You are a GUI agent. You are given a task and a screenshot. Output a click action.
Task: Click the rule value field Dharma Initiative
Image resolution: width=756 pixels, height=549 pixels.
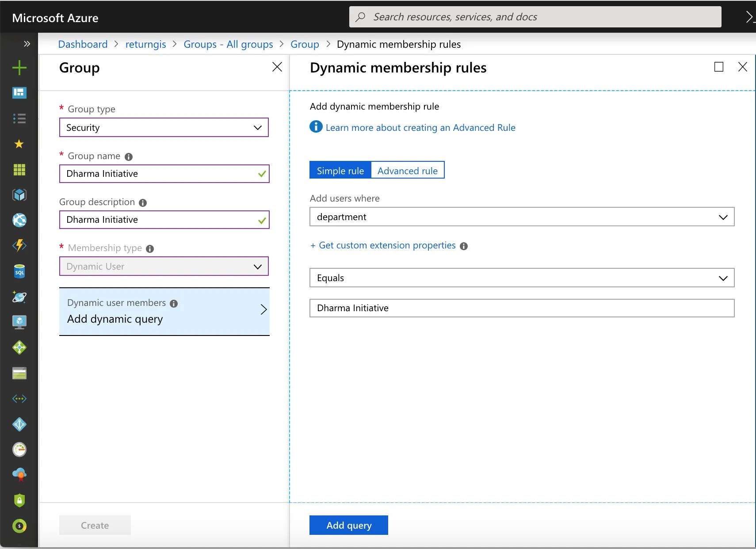point(522,308)
